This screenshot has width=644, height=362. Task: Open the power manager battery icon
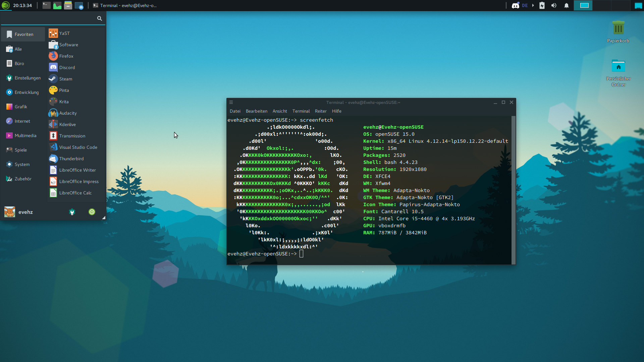542,5
